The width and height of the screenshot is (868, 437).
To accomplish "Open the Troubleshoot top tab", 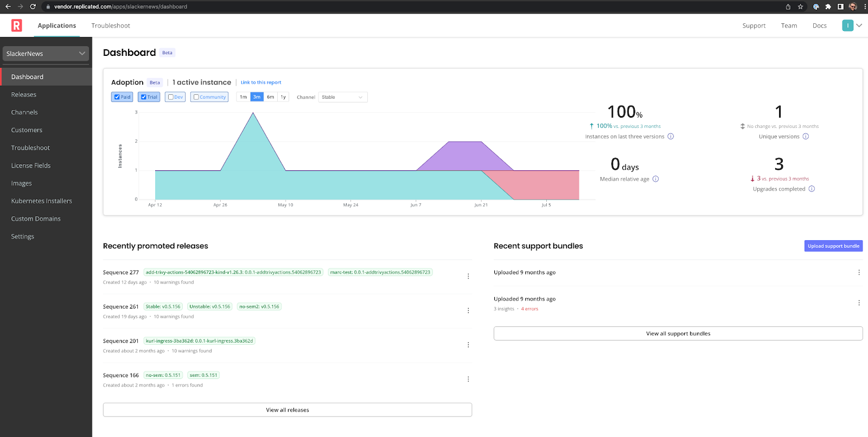I will coord(111,25).
